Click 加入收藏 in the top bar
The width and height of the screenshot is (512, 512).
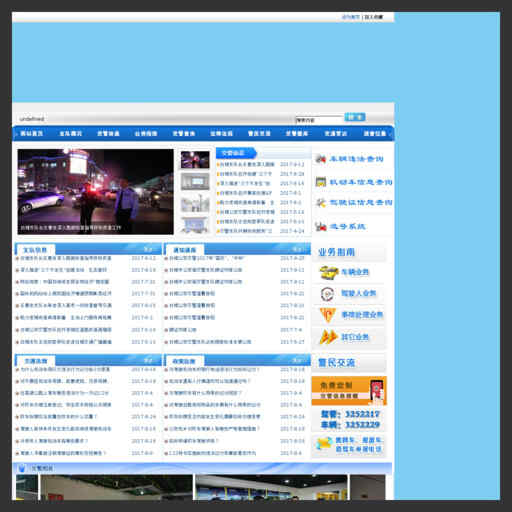(x=373, y=17)
